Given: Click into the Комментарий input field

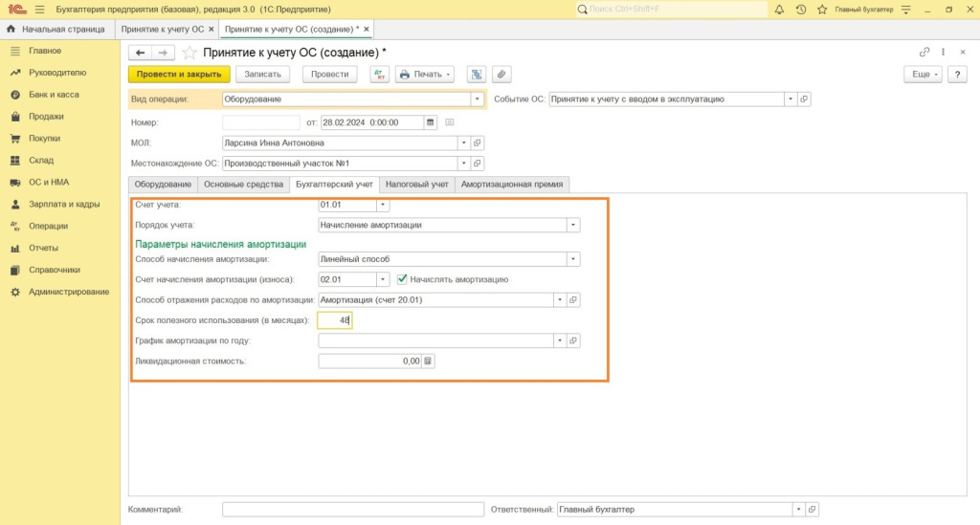Looking at the screenshot, I should tap(353, 510).
